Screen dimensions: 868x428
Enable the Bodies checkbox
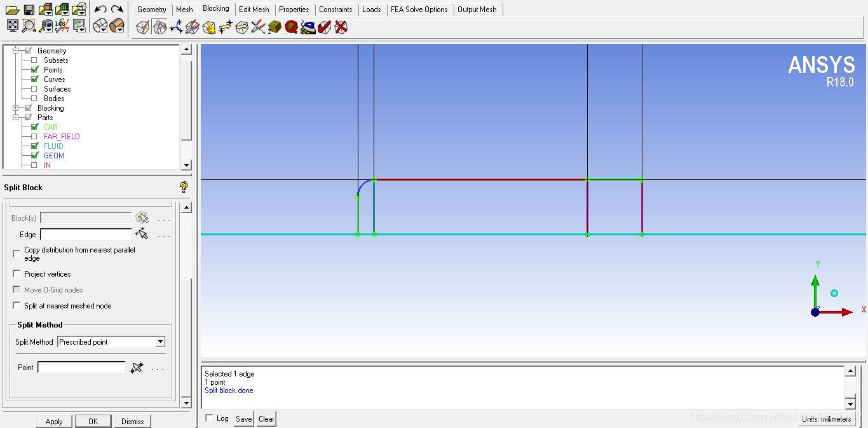(x=34, y=99)
